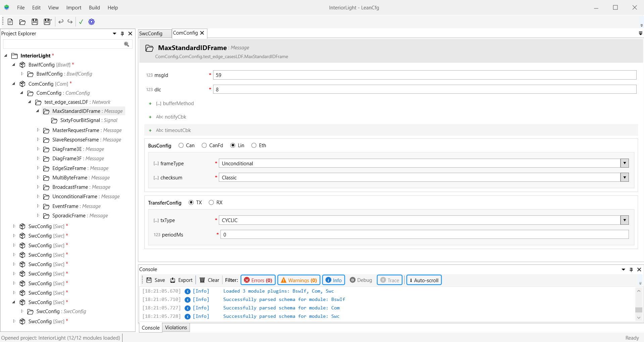Click the Redo arrow icon

70,22
